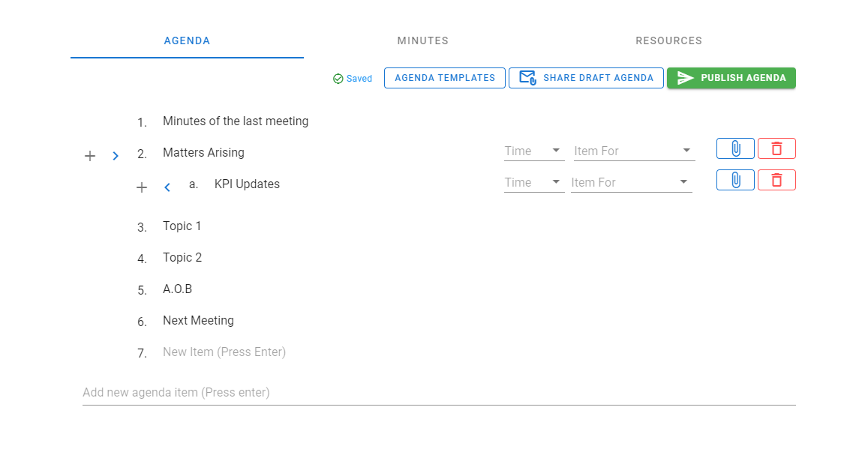The image size is (868, 461).
Task: Publish the agenda
Action: pyautogui.click(x=731, y=78)
